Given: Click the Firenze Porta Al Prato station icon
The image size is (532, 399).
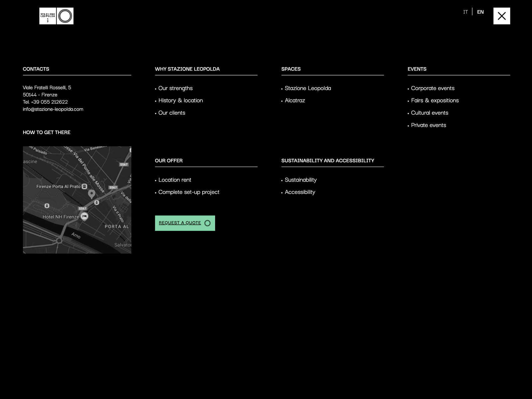Looking at the screenshot, I should [x=84, y=187].
